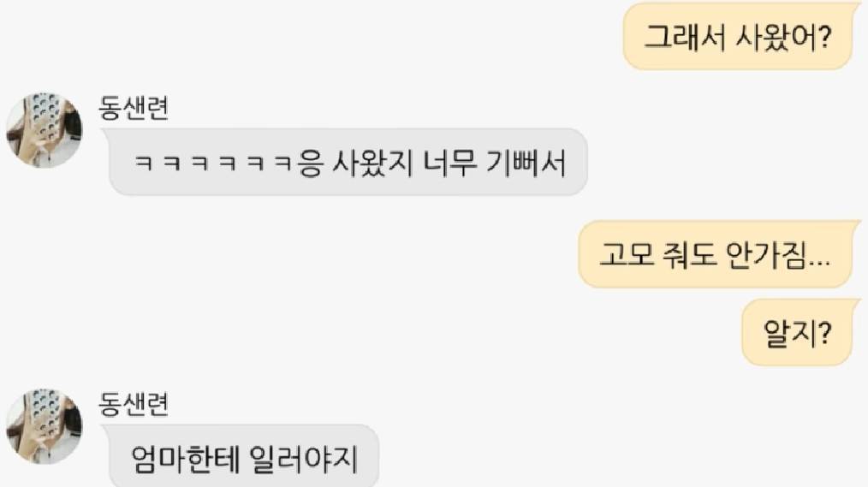Tap the word 엄마한테 in the bottom bubble
The height and width of the screenshot is (487, 868).
[186, 459]
